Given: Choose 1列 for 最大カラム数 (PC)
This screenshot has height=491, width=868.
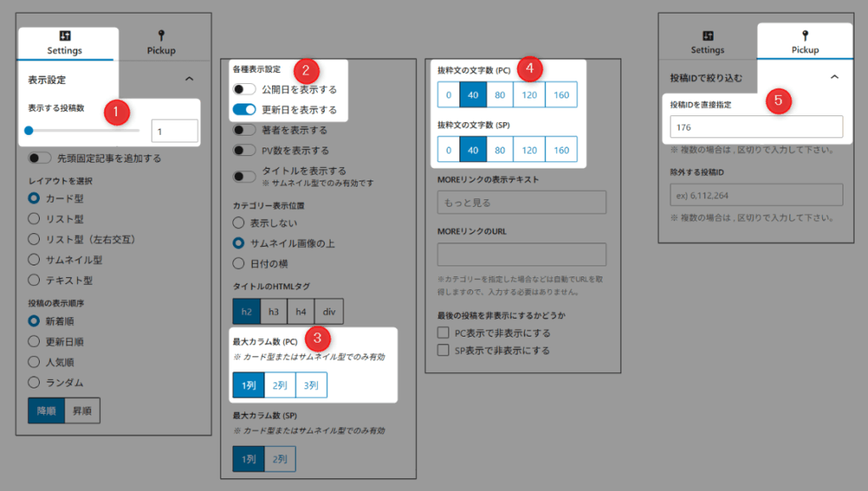Looking at the screenshot, I should [x=248, y=385].
